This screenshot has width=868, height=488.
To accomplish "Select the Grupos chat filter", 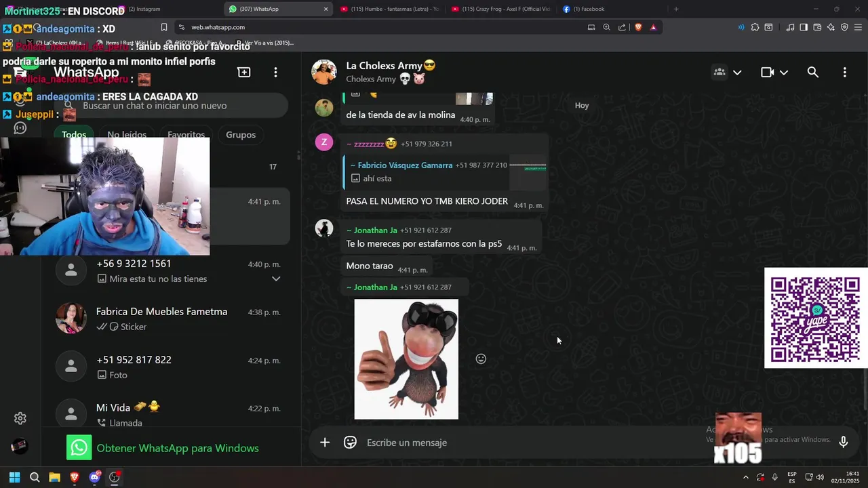I will (241, 135).
